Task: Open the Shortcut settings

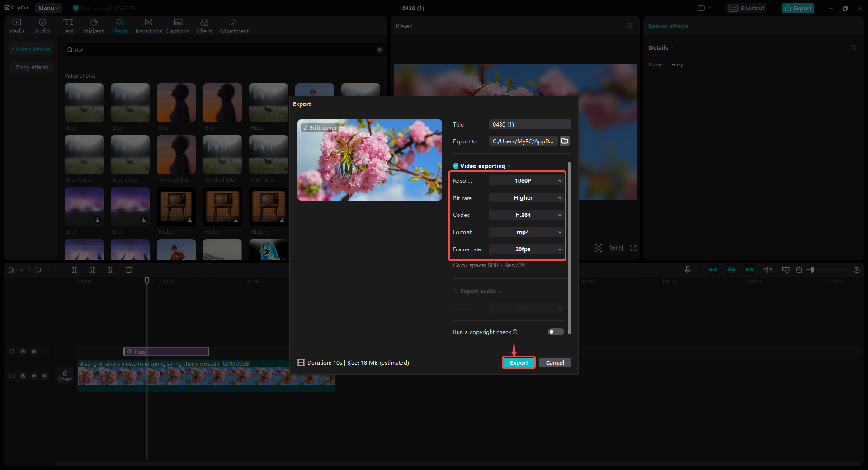Action: [x=746, y=8]
